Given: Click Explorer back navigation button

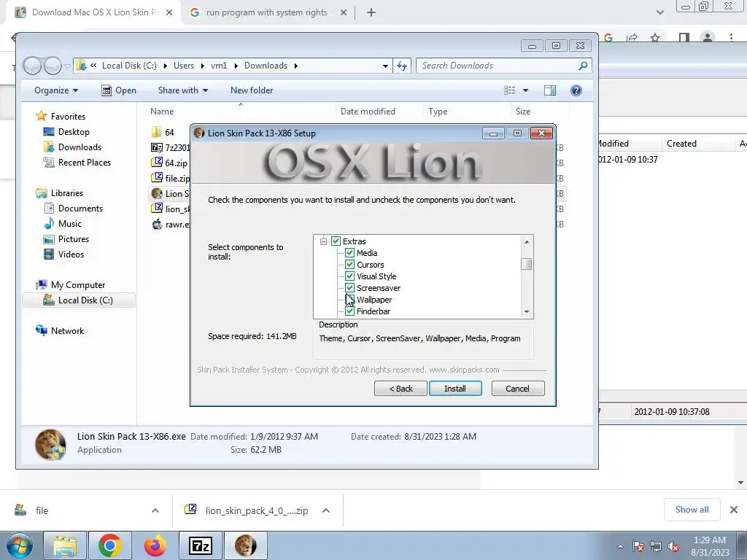Looking at the screenshot, I should coord(32,66).
